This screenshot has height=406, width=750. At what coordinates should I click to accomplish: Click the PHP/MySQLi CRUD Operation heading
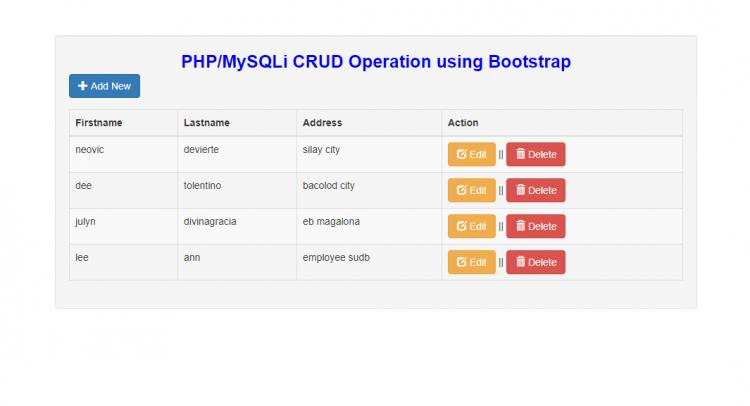coord(376,62)
